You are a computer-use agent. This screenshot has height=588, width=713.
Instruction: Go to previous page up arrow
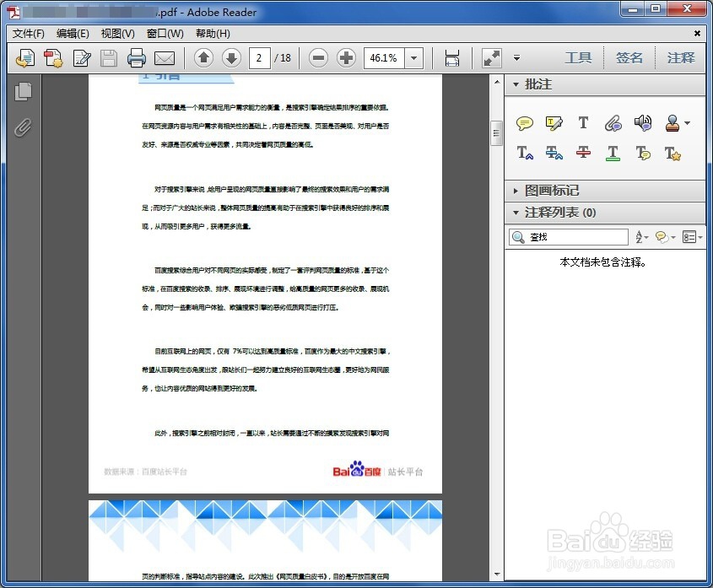coord(203,57)
